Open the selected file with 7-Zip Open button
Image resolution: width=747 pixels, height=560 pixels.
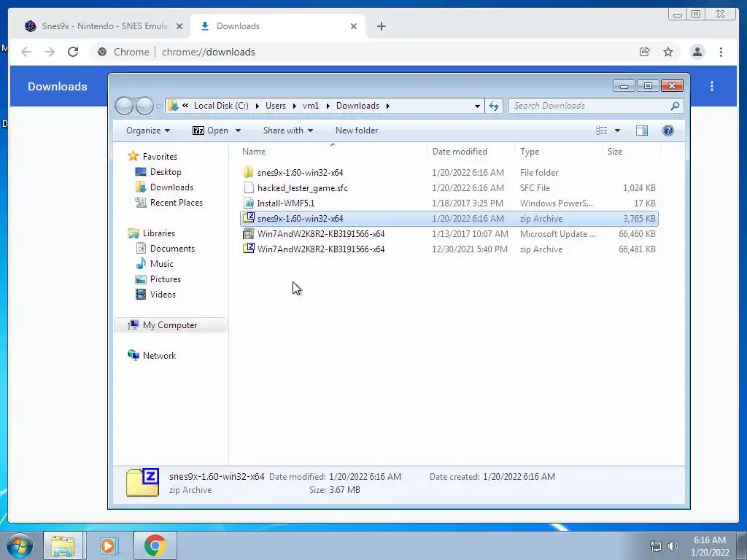(211, 131)
